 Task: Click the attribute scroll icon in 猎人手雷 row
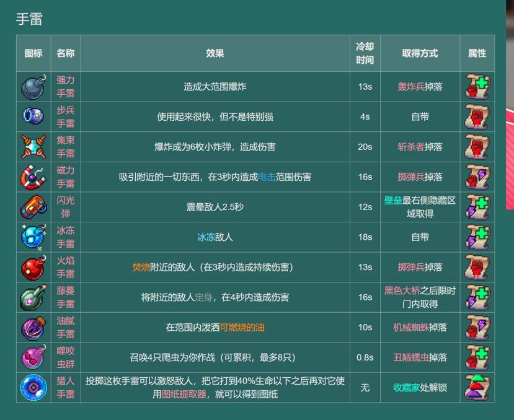coord(477,388)
